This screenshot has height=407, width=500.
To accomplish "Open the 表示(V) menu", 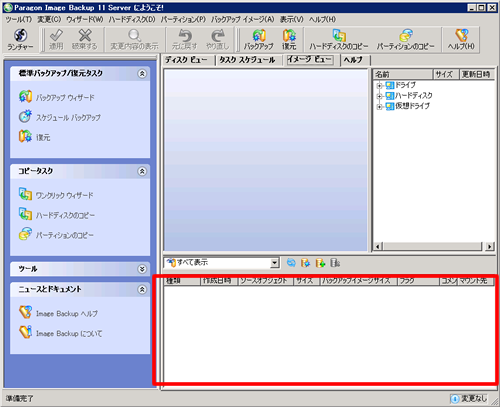I will (x=292, y=20).
